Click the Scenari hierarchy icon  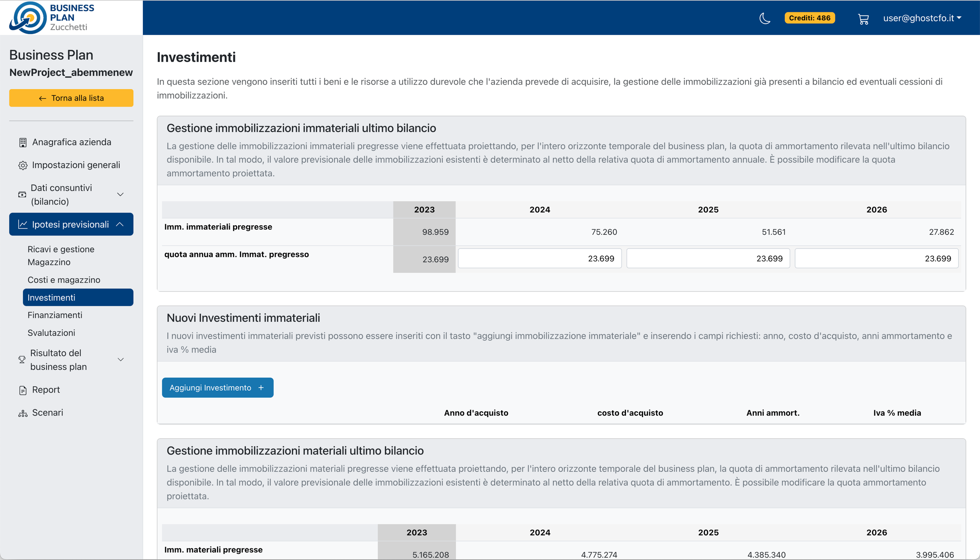(23, 413)
